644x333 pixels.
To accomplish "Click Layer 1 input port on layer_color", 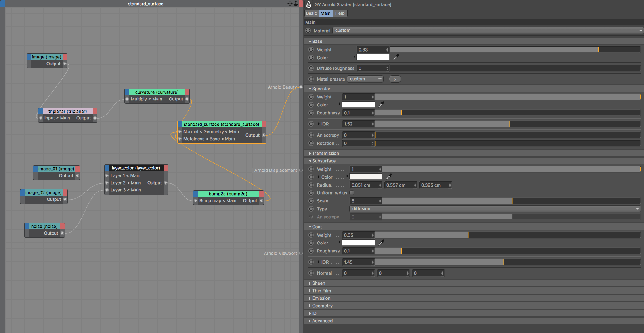I will click(x=107, y=175).
